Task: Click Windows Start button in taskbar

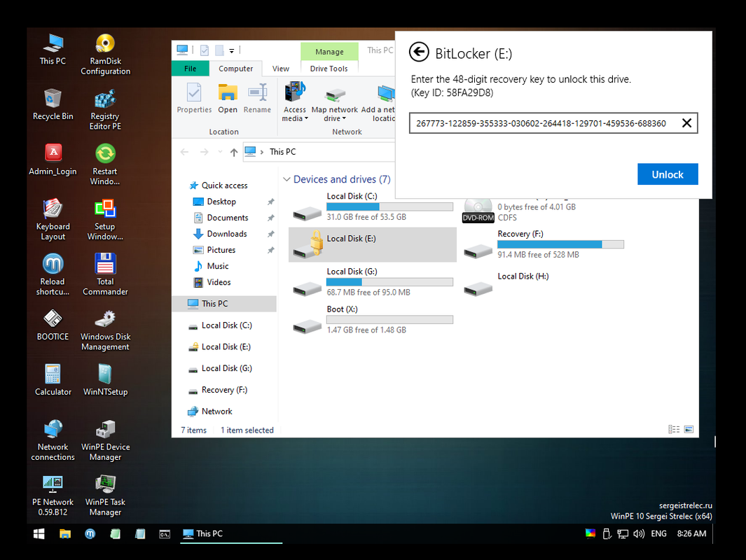Action: tap(39, 534)
